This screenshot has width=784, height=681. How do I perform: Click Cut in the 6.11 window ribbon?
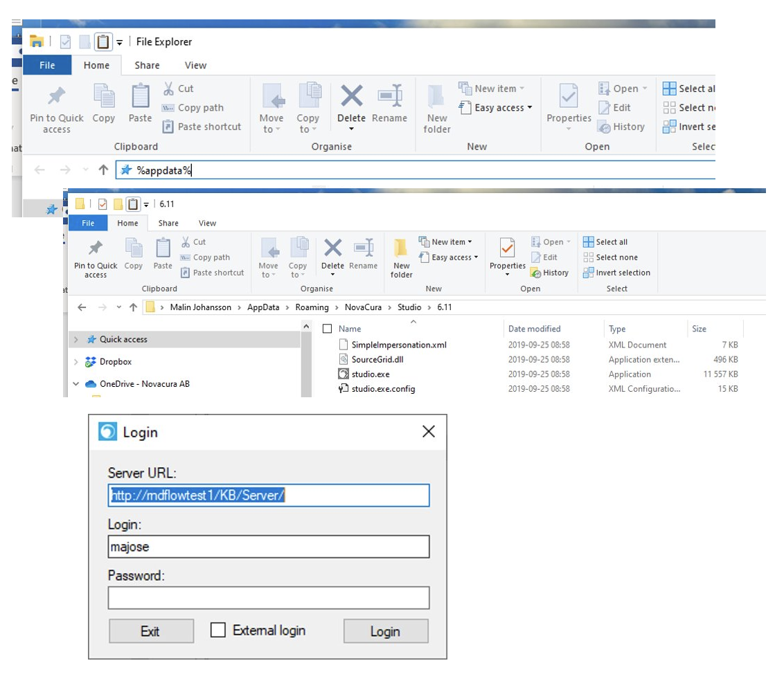[x=193, y=242]
